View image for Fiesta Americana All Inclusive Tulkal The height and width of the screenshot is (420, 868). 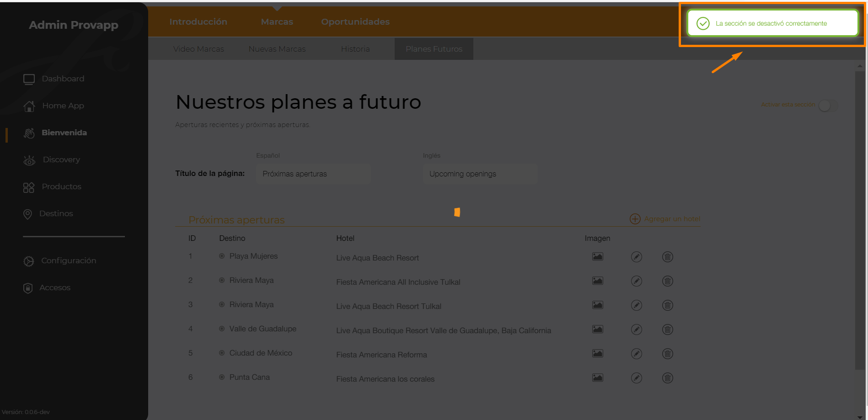pos(597,281)
